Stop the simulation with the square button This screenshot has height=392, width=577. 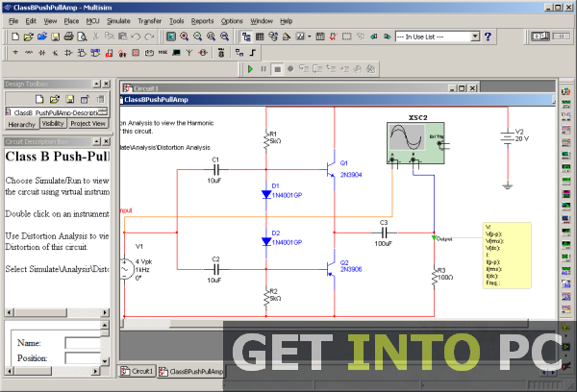[x=278, y=69]
